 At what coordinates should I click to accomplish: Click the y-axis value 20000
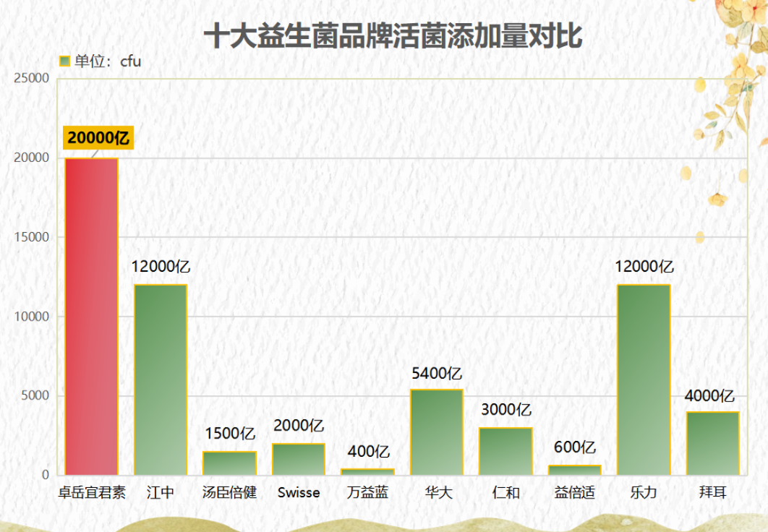[31, 158]
